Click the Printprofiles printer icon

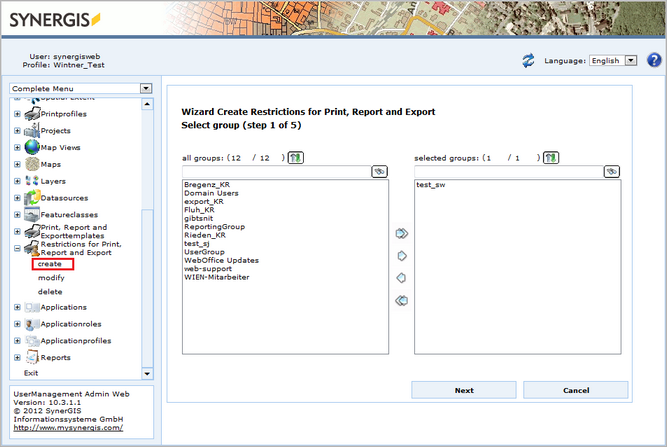pos(32,114)
